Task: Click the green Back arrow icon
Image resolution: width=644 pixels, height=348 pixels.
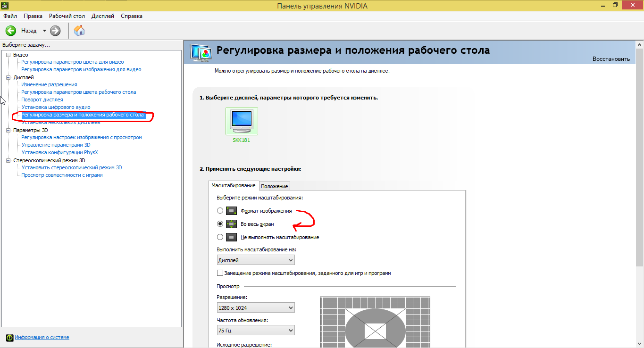Action: pos(11,31)
